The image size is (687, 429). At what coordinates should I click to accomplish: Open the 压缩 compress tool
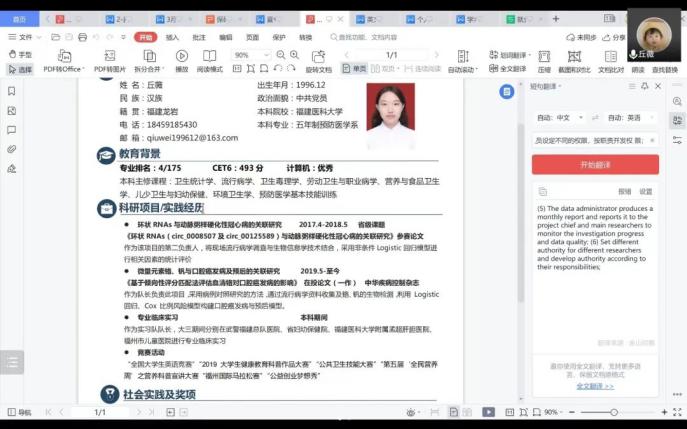[544, 62]
